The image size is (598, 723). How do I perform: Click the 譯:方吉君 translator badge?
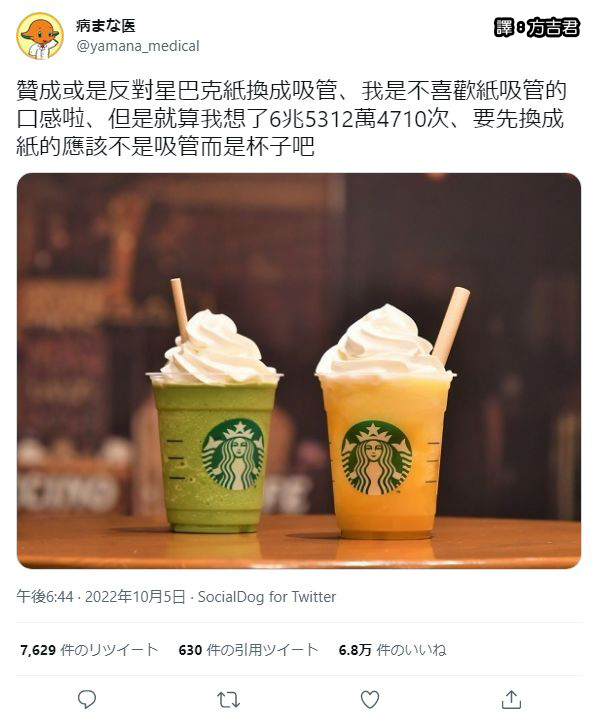[537, 28]
